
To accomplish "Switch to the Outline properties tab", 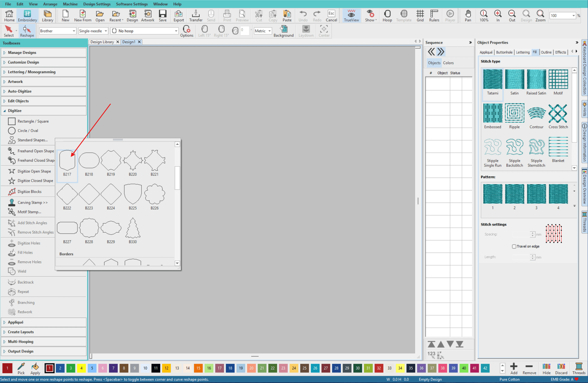I will (546, 52).
